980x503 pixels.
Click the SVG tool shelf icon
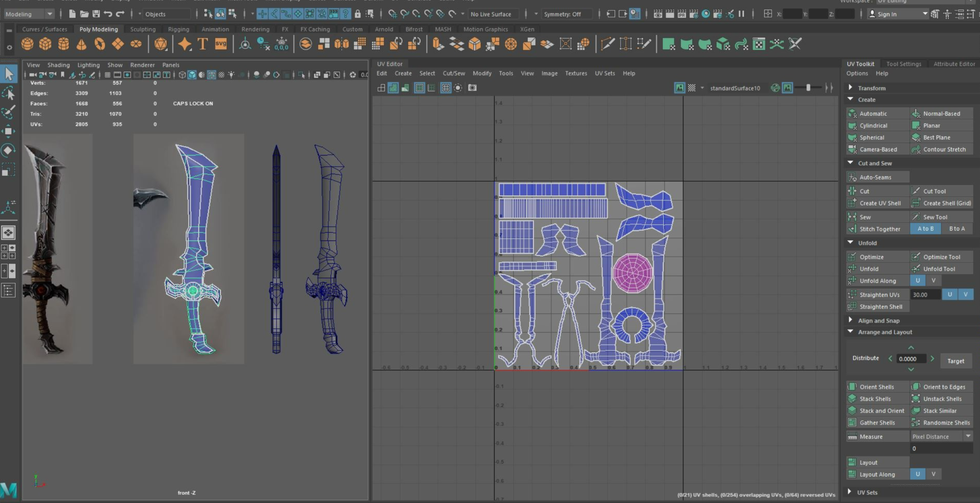point(221,44)
